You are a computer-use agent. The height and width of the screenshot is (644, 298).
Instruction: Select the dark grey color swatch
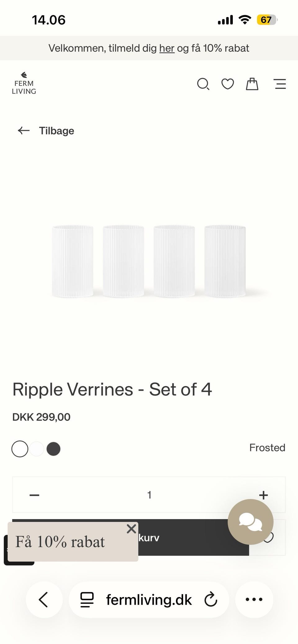coord(53,449)
